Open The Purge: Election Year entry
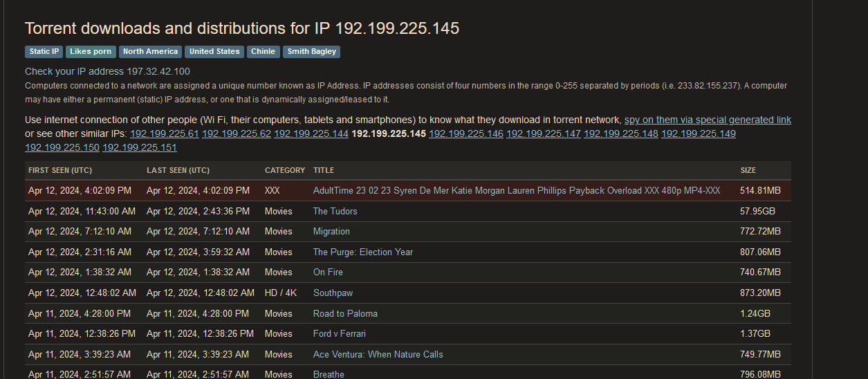 (363, 252)
